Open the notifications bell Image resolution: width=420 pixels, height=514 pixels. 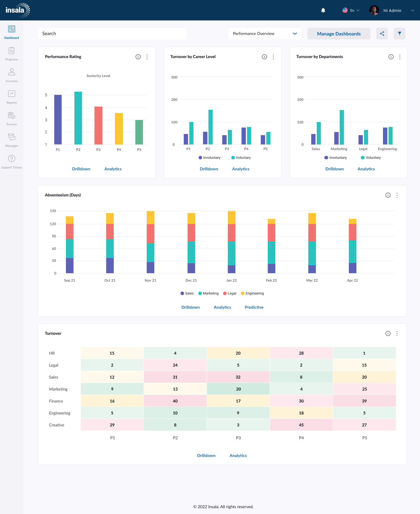[323, 11]
